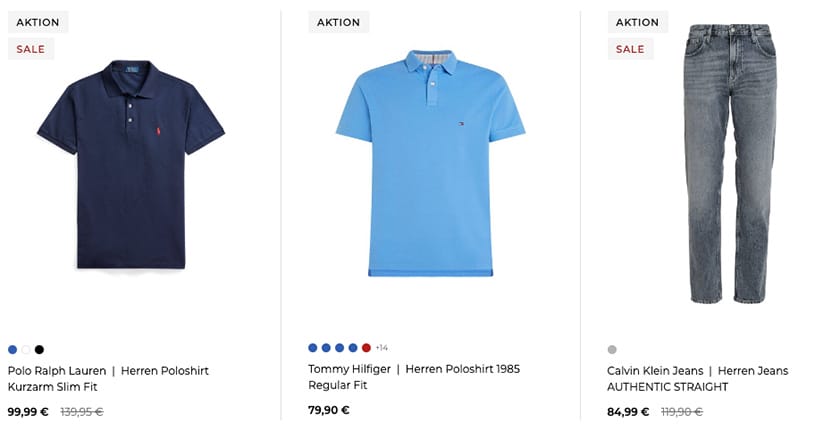Select blue swatch for Polo Ralph Lauren shirt

(12, 349)
